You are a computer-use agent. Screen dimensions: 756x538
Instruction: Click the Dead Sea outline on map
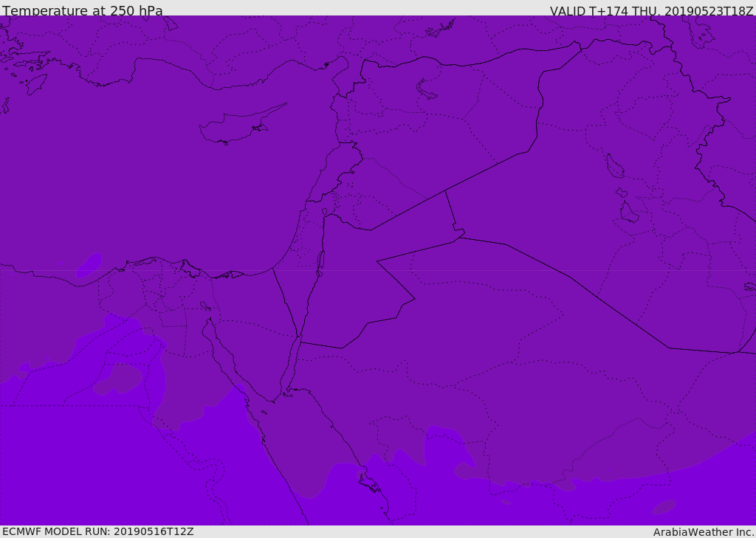pos(320,263)
